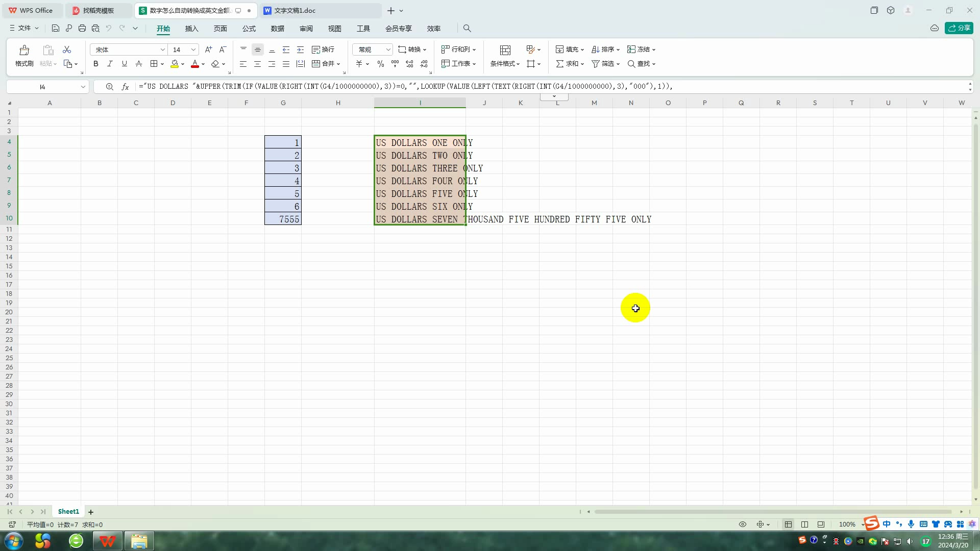Click the 分享 share button

(x=959, y=28)
